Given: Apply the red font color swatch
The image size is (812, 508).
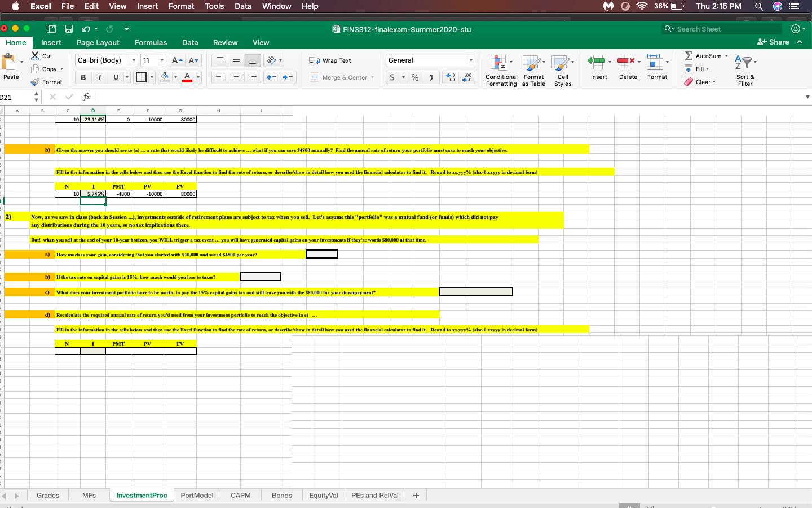Looking at the screenshot, I should tap(187, 77).
